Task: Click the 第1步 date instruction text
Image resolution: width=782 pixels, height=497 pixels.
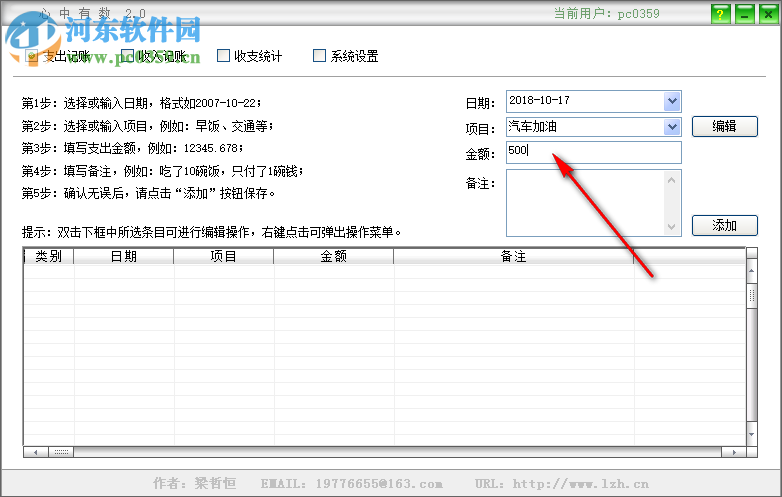Action: click(141, 103)
